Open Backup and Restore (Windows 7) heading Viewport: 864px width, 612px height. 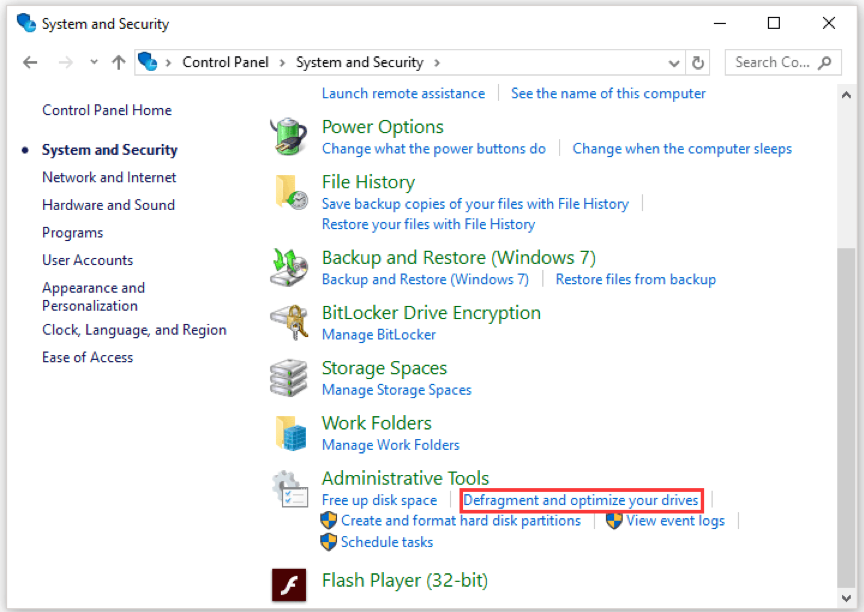(x=459, y=258)
